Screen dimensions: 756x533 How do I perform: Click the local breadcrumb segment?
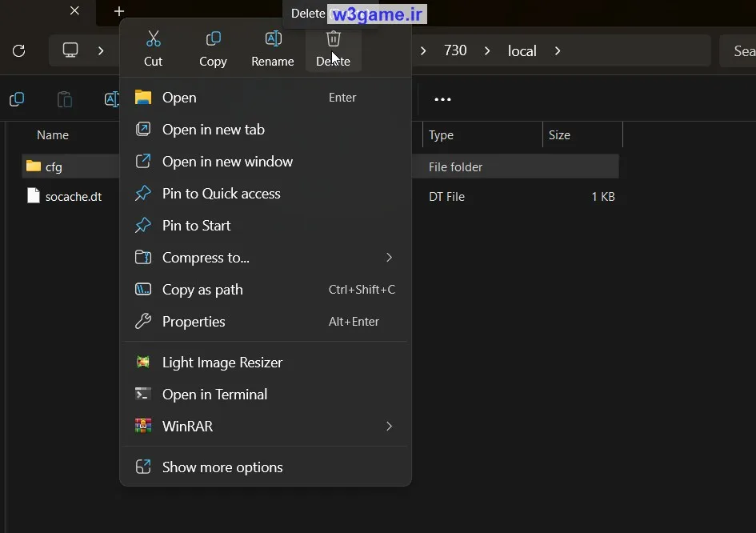[522, 50]
